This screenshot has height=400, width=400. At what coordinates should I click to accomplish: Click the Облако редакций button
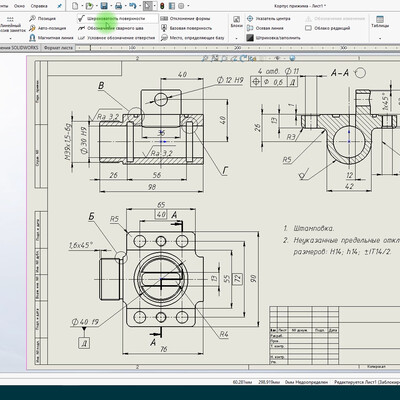pyautogui.click(x=328, y=28)
